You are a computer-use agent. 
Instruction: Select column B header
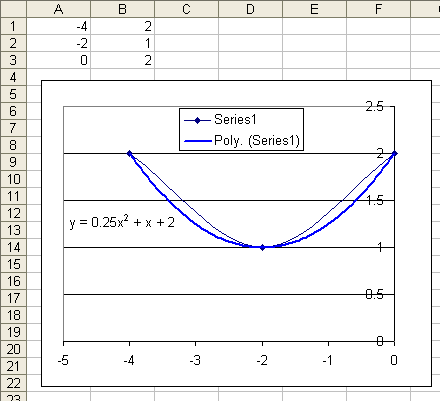coord(122,9)
